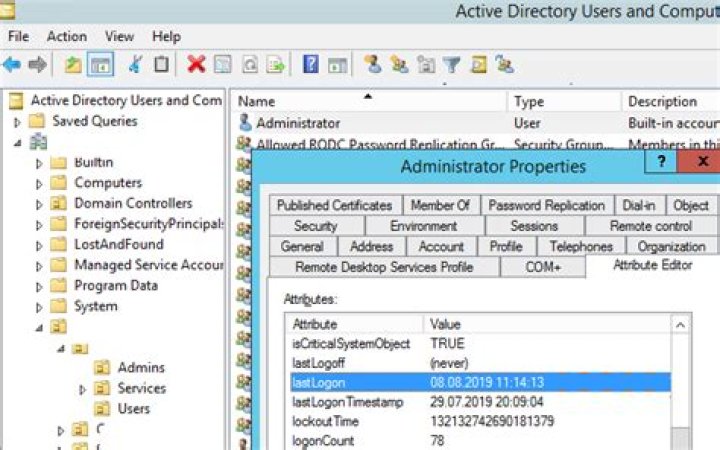Expand the Computers container
This screenshot has height=450, width=720.
point(39,184)
